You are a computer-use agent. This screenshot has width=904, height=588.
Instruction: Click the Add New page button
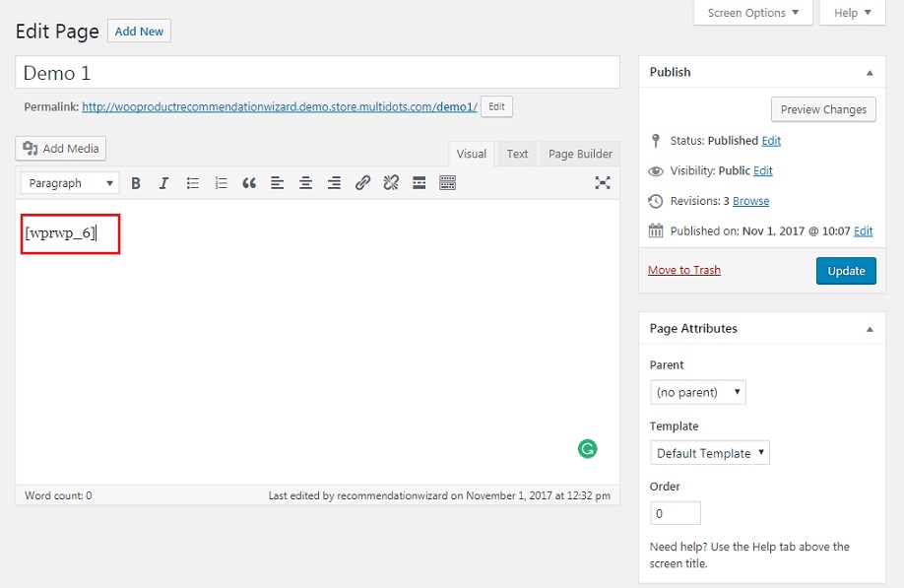pos(139,32)
